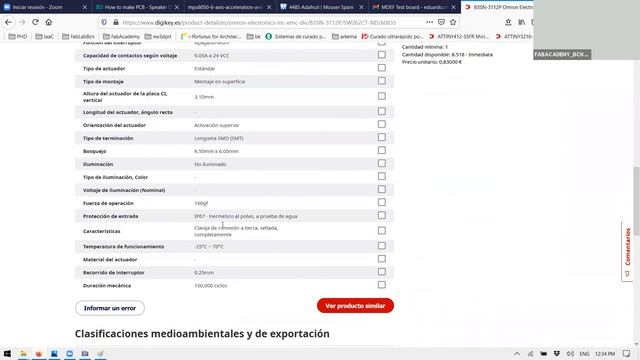
Task: Check the 'Características' checkbox
Action: click(x=382, y=231)
